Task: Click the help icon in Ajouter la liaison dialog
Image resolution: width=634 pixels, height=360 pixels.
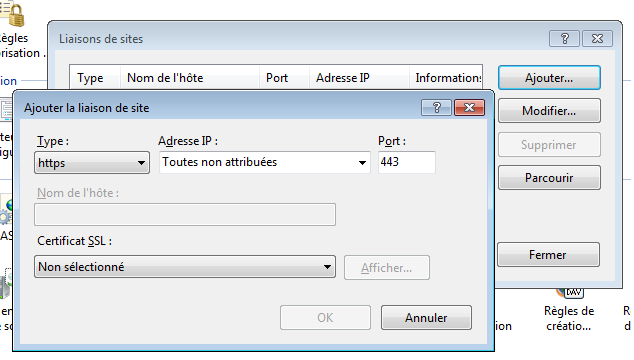Action: (x=436, y=108)
